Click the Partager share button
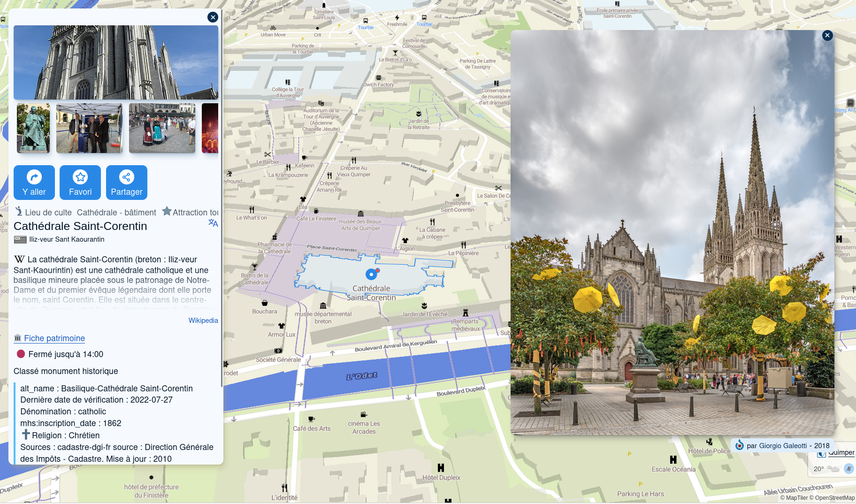 point(127,183)
